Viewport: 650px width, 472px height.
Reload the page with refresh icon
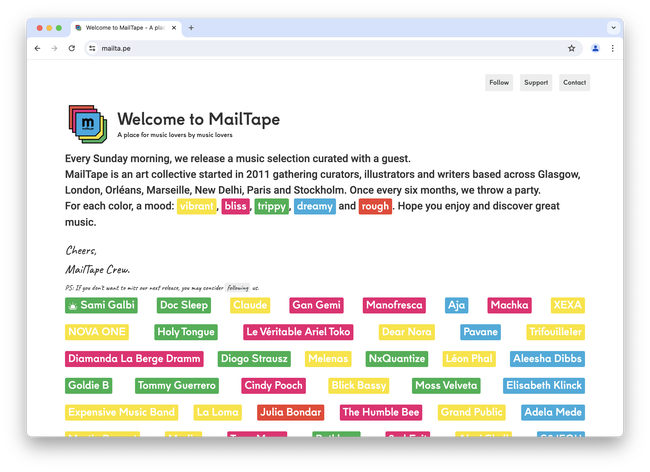click(x=72, y=48)
